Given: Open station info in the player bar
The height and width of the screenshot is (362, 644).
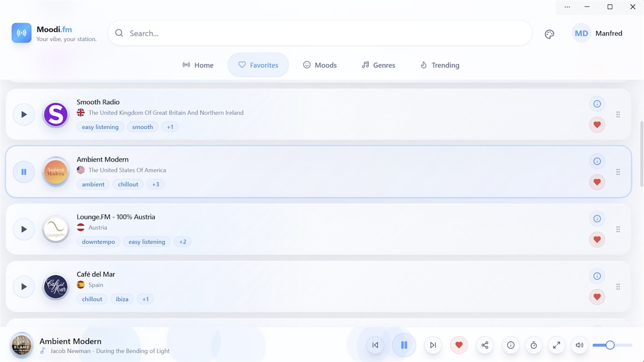Looking at the screenshot, I should 511,345.
